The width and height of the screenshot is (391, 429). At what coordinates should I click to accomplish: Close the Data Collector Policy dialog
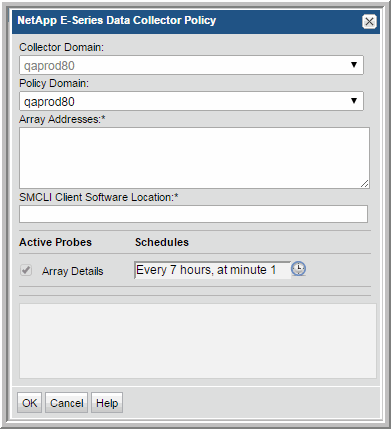tap(369, 22)
